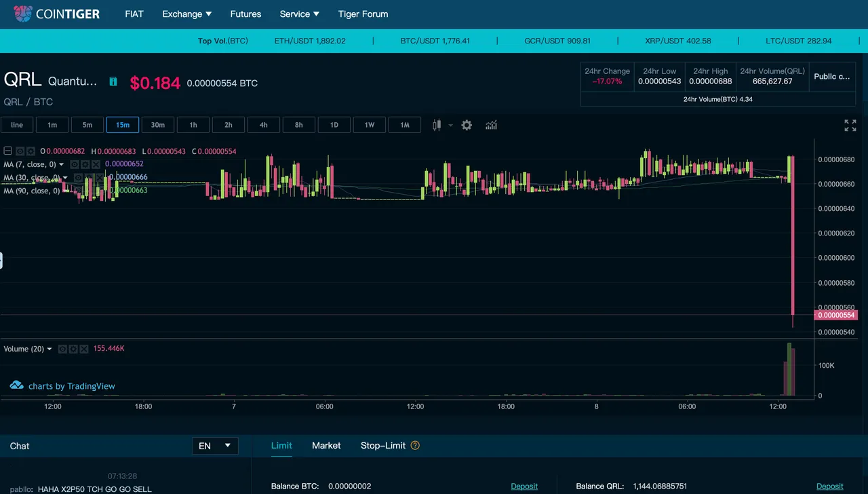Open Tiger Forum
Image resolution: width=868 pixels, height=494 pixels.
363,14
